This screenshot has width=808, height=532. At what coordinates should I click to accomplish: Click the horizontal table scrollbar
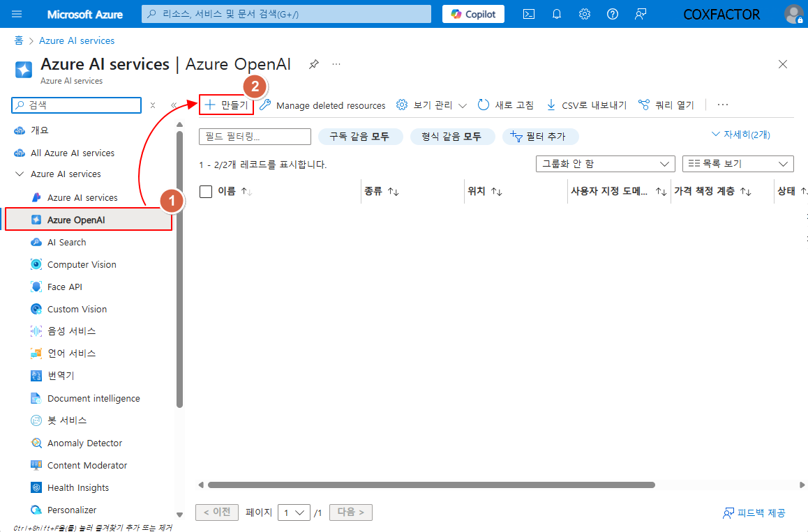[x=431, y=485]
